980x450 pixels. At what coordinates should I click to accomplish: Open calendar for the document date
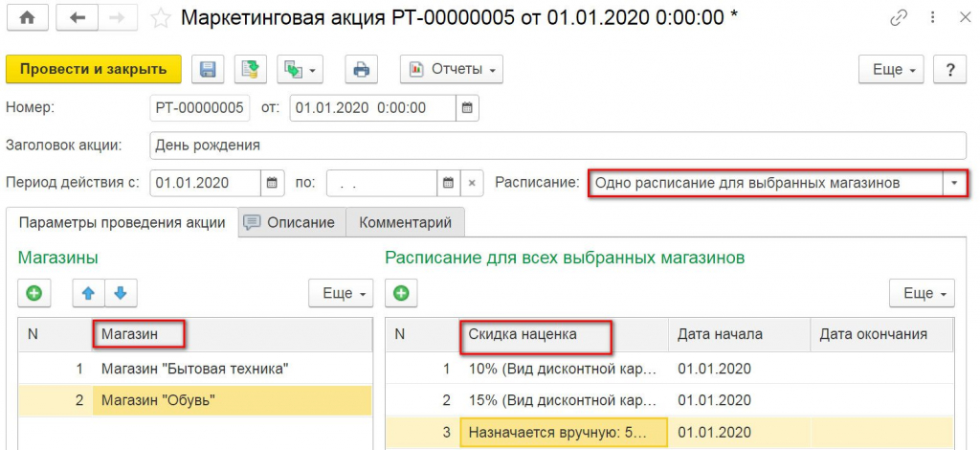pos(467,108)
